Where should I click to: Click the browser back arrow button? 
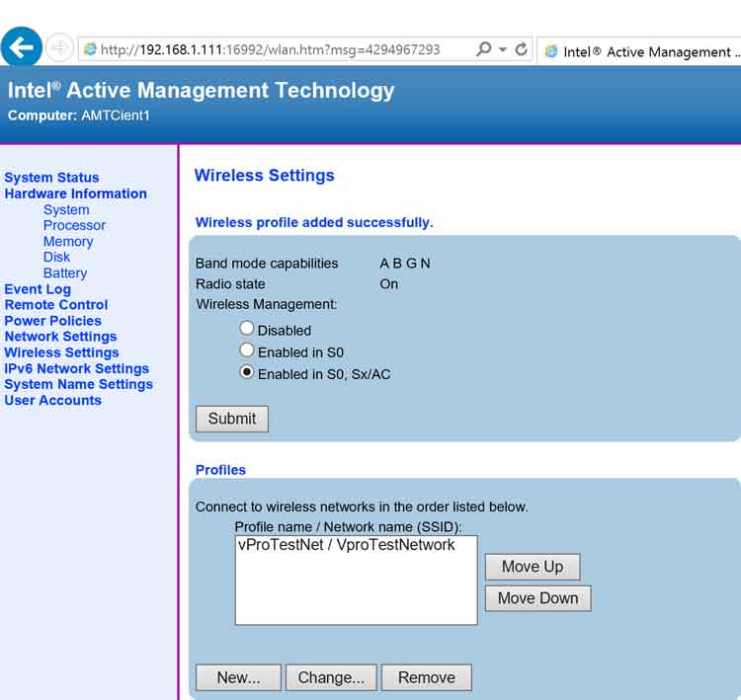tap(22, 47)
